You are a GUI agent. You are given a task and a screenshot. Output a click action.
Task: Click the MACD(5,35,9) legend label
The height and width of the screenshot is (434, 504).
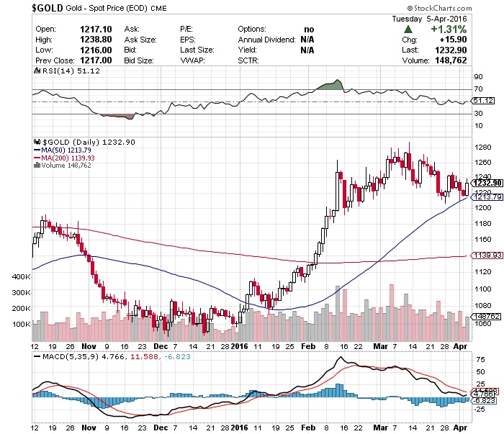coord(71,356)
